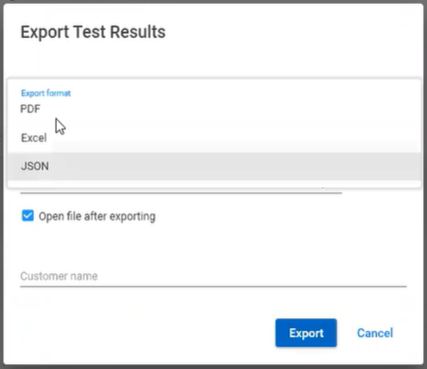
Task: Choose the Excel entry in the open list
Action: pyautogui.click(x=214, y=138)
